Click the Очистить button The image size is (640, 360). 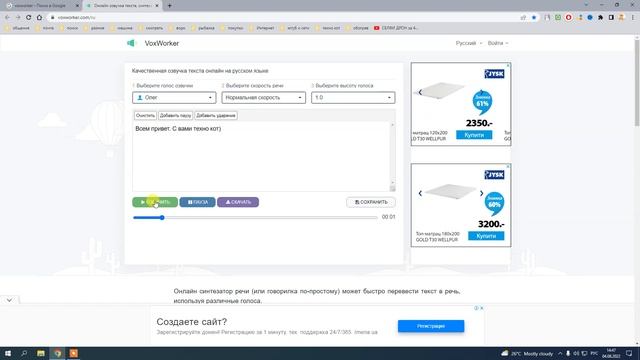point(145,116)
